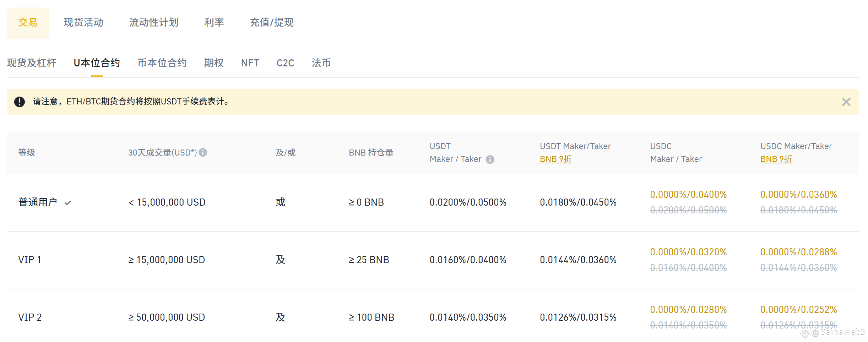
Task: Click BNB 9折 link under USDT Maker/Taker
Action: pos(555,159)
